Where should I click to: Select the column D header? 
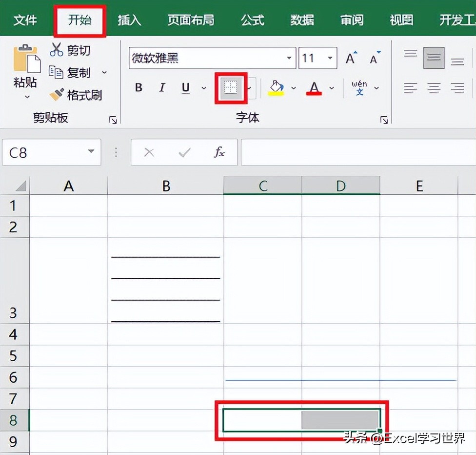[x=341, y=186]
